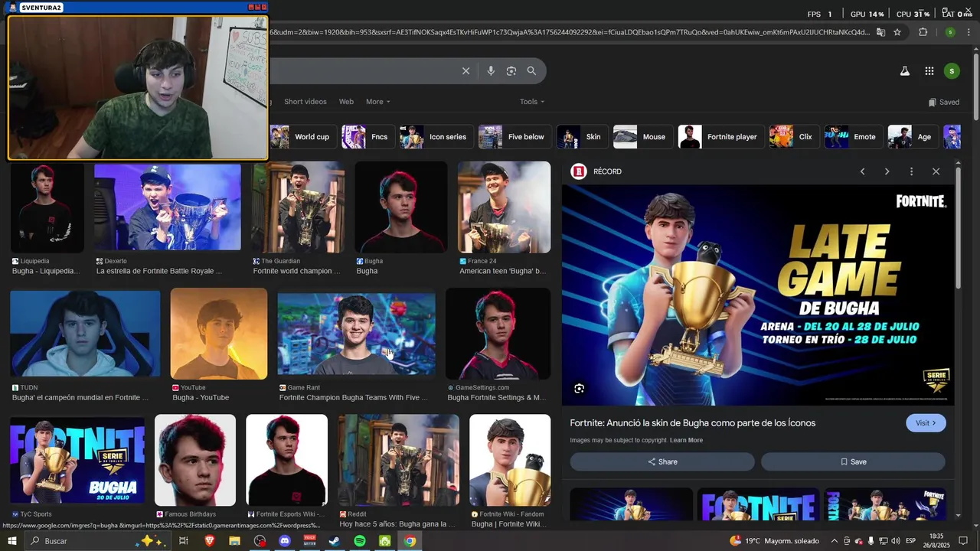Image resolution: width=980 pixels, height=551 pixels.
Task: Open The Guardian image result
Action: point(298,207)
